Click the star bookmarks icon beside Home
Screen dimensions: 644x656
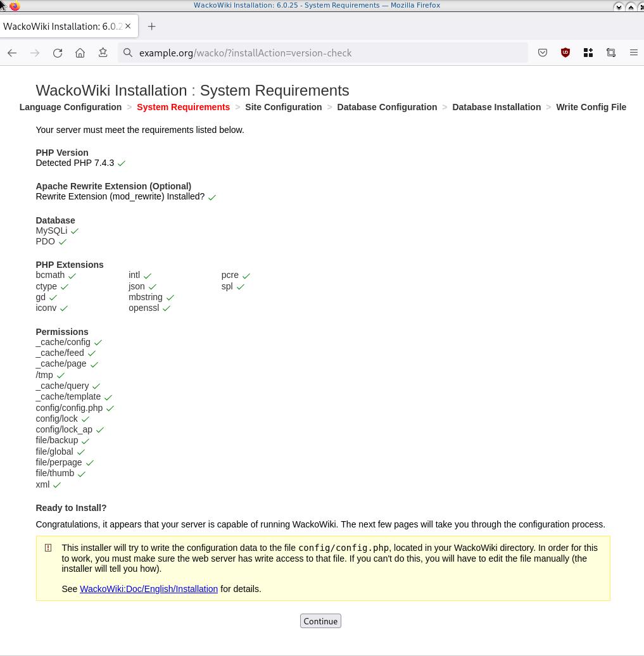(x=103, y=53)
